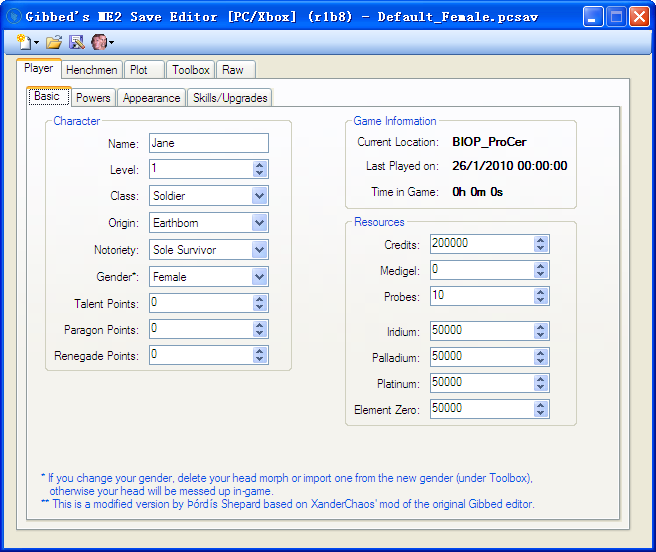Click the Renegade Points field
Screen dimensions: 656x552
[201, 355]
